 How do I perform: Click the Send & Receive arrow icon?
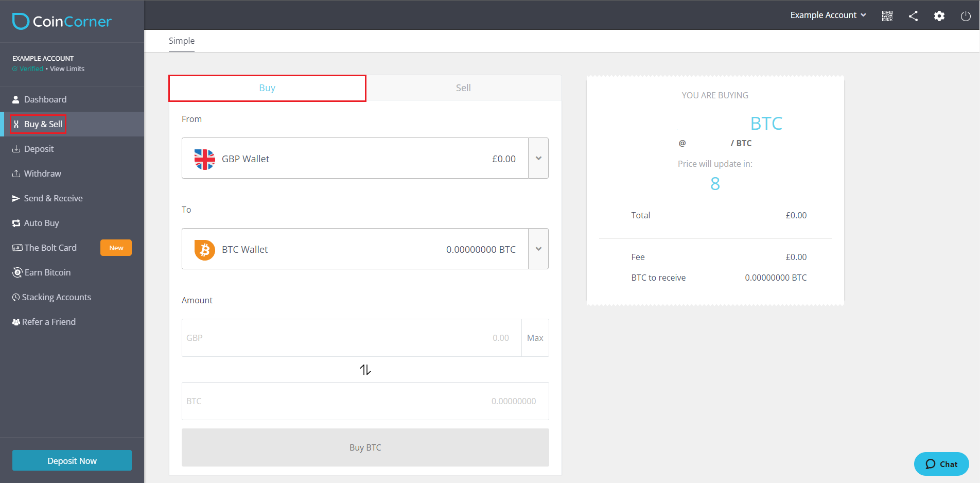coord(16,198)
